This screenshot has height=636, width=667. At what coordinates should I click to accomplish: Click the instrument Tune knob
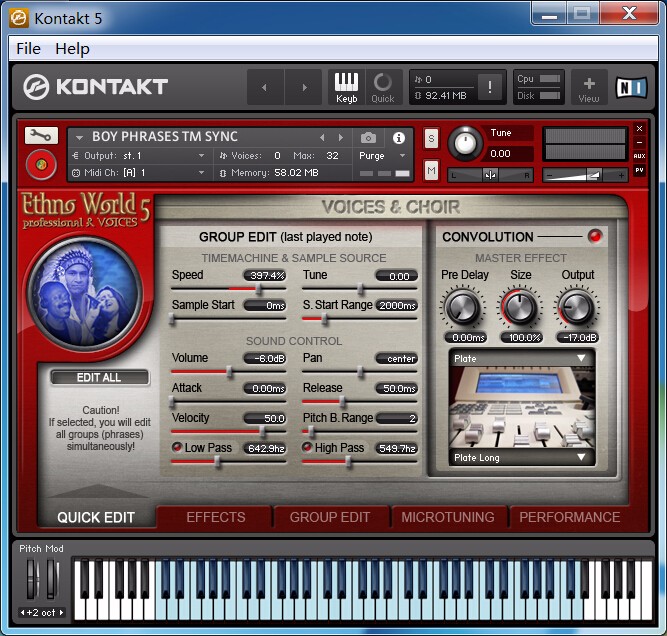point(465,143)
